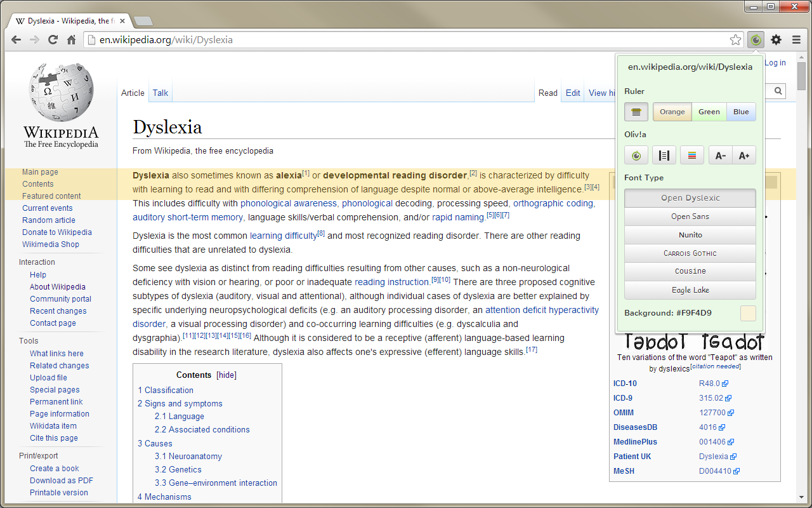Toggle the column layout icon button
Viewport: 812px width, 508px height.
(664, 156)
